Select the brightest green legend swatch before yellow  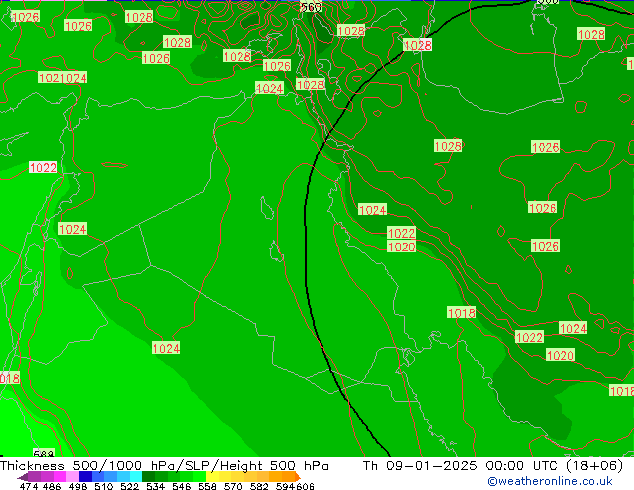199,476
